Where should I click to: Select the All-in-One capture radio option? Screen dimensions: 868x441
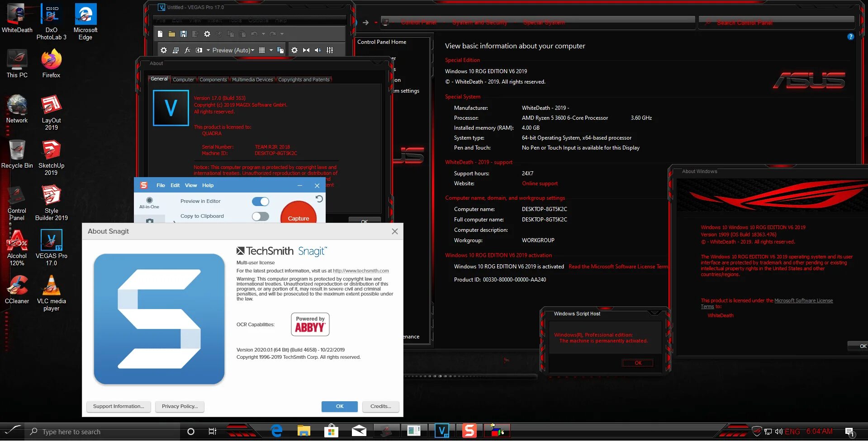click(x=149, y=200)
